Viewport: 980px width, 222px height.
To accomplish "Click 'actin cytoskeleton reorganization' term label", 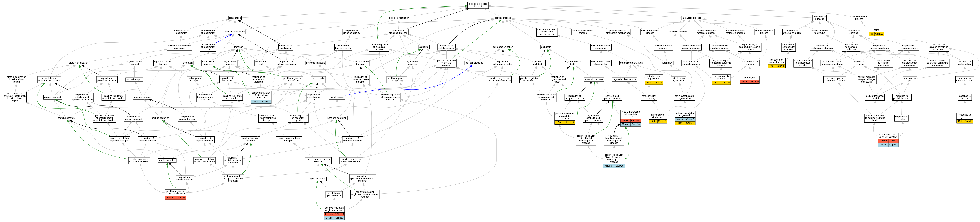I will pyautogui.click(x=685, y=114).
